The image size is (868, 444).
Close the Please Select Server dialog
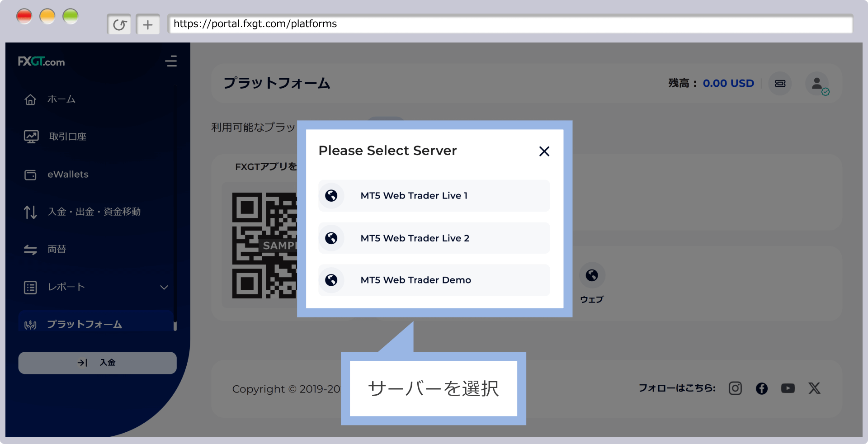point(544,151)
